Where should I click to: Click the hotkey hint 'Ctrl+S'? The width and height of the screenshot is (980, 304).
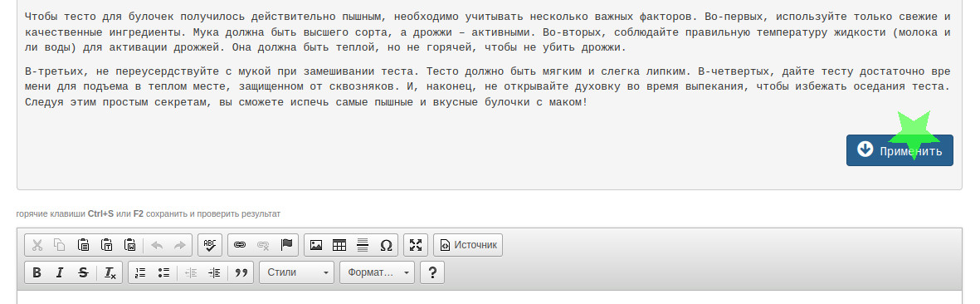(x=100, y=214)
